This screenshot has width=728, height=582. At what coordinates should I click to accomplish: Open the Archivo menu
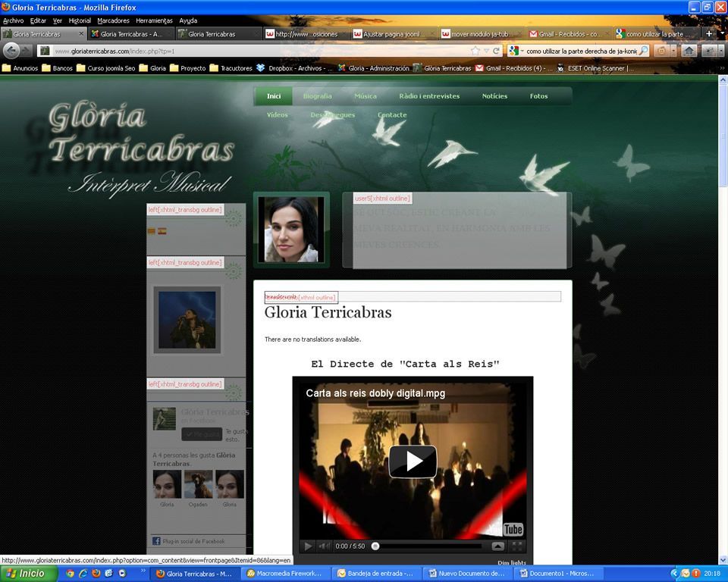pos(13,20)
